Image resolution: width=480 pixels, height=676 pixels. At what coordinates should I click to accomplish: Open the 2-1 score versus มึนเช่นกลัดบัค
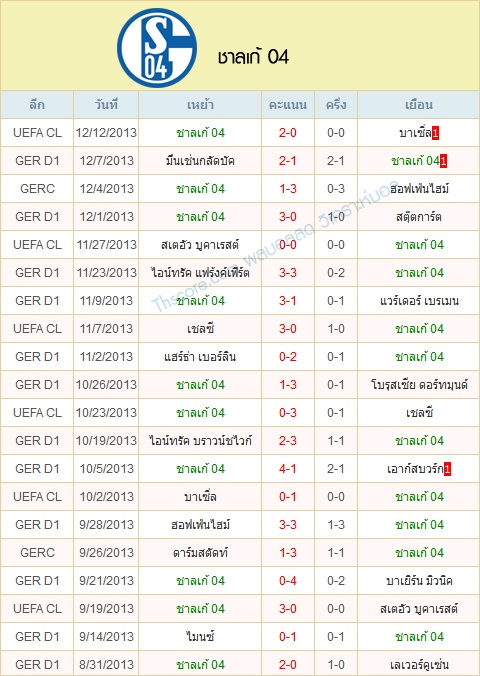pos(288,161)
